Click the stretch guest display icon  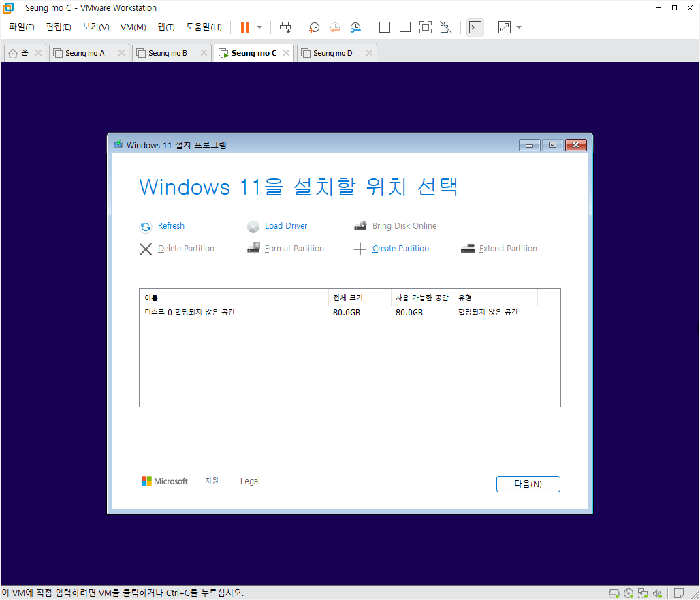(505, 27)
